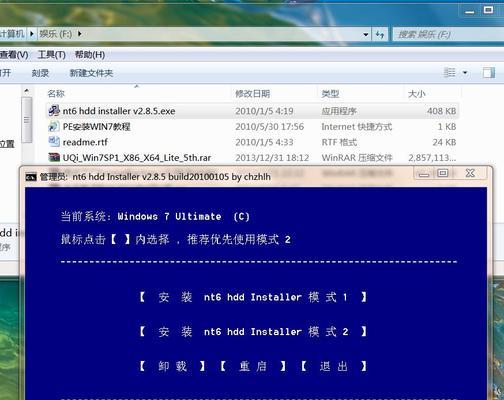
Task: Click the address bar refresh arrows icon
Action: [380, 34]
